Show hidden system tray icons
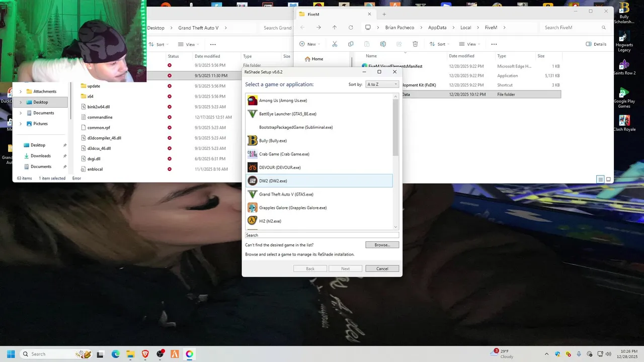 (547, 354)
